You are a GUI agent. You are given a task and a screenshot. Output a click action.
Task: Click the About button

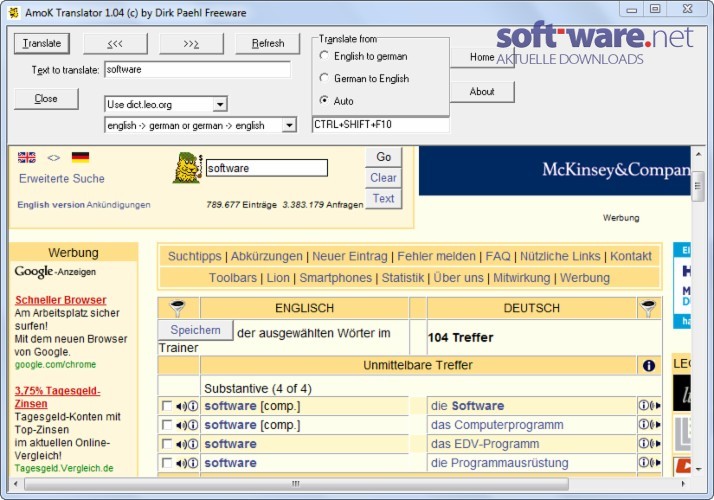pos(482,92)
